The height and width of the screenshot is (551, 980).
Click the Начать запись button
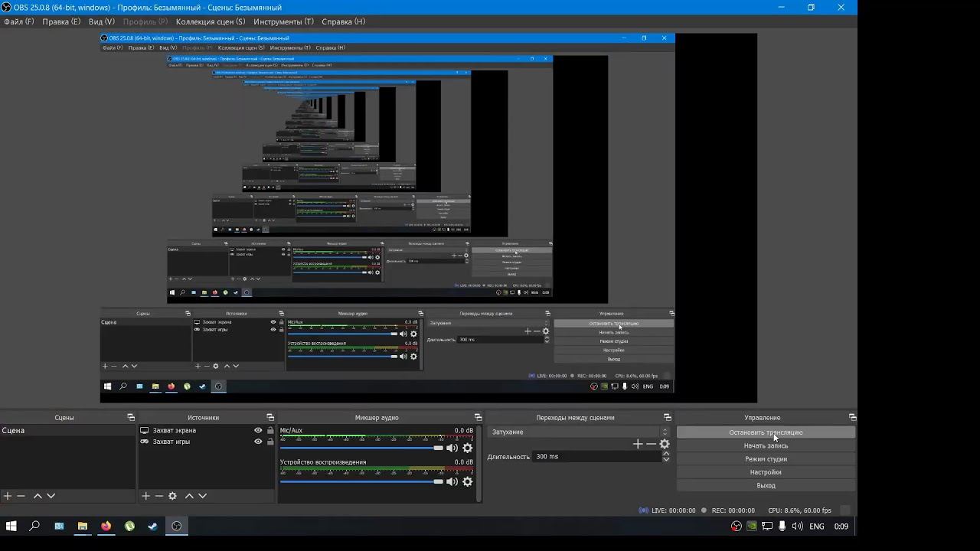click(x=766, y=445)
